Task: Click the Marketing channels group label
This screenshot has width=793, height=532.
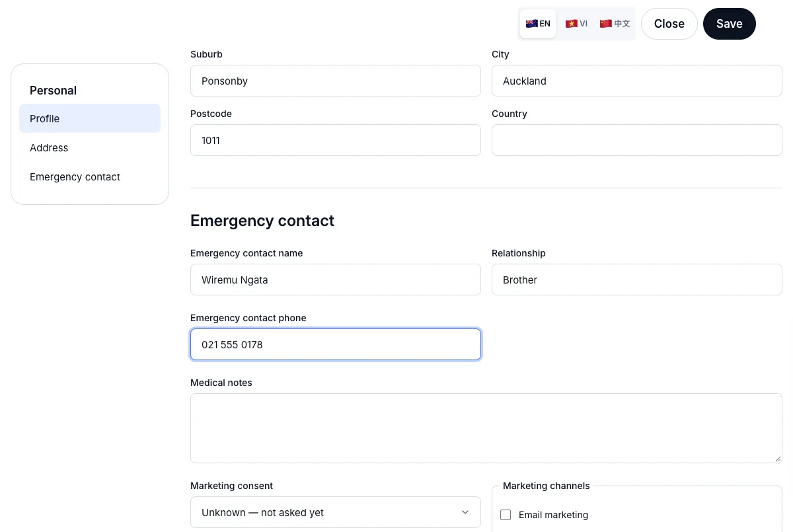Action: point(547,486)
